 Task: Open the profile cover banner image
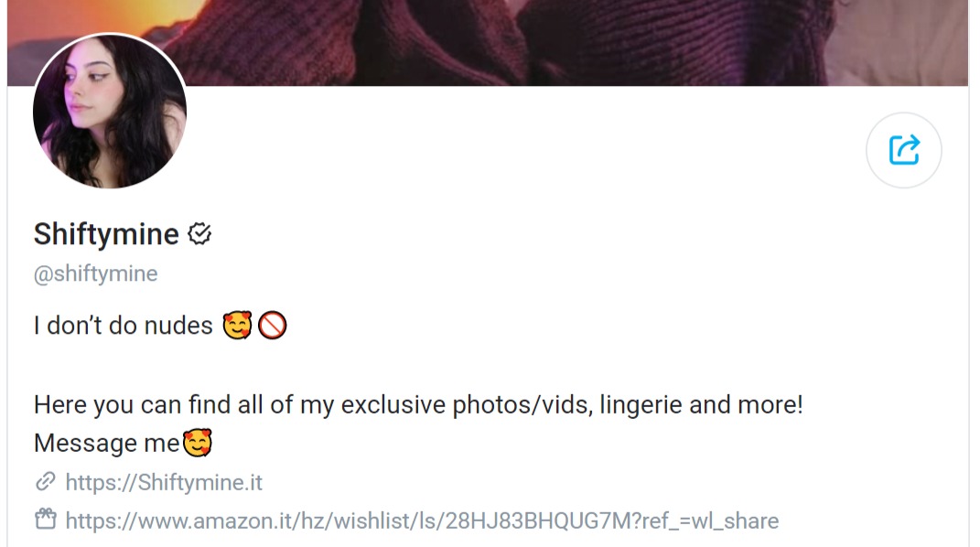[x=488, y=42]
